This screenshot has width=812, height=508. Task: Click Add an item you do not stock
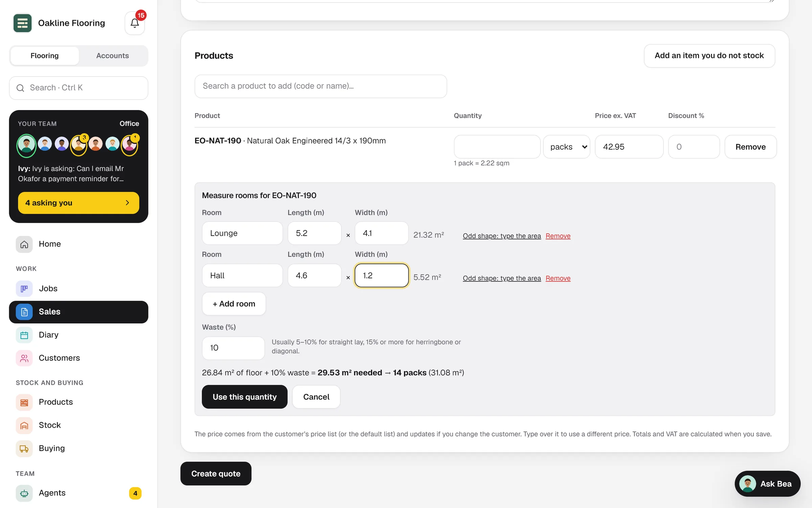tap(709, 56)
